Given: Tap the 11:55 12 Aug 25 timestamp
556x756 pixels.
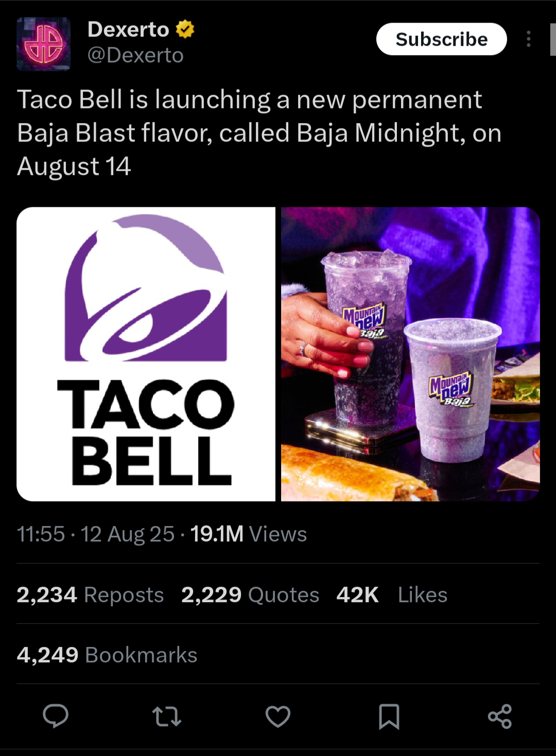Looking at the screenshot, I should tap(96, 534).
